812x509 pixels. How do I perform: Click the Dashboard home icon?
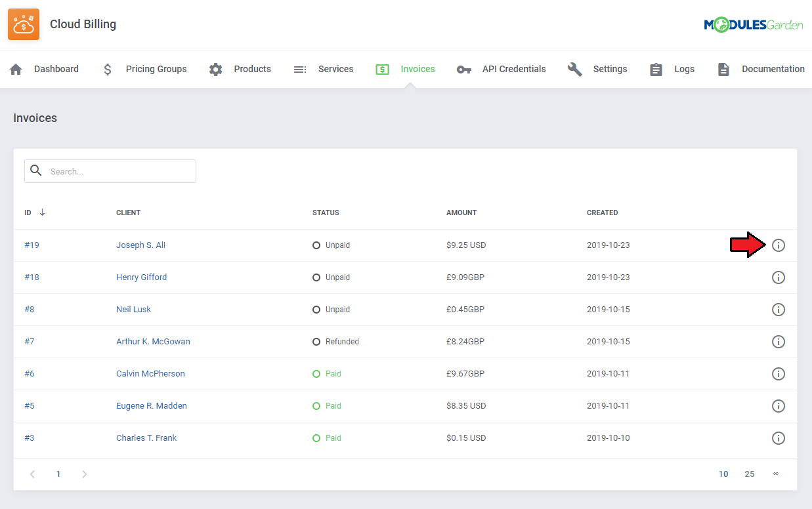click(x=16, y=69)
